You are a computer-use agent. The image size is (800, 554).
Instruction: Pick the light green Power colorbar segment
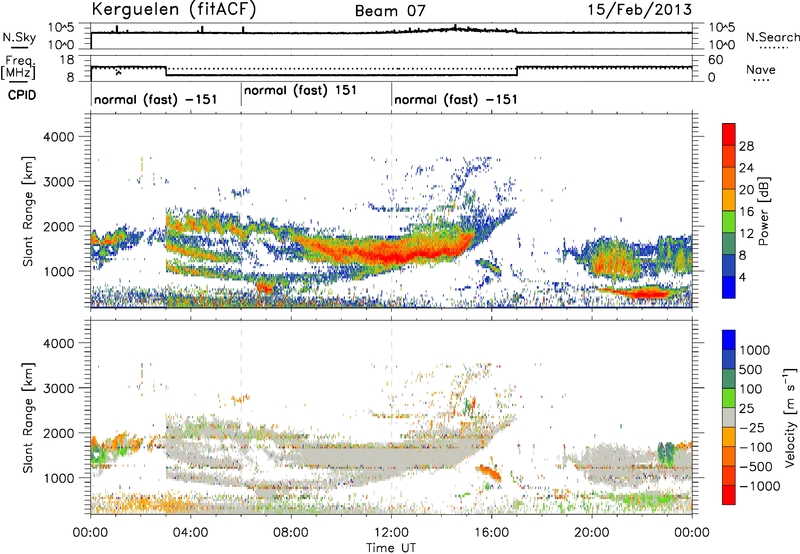729,221
